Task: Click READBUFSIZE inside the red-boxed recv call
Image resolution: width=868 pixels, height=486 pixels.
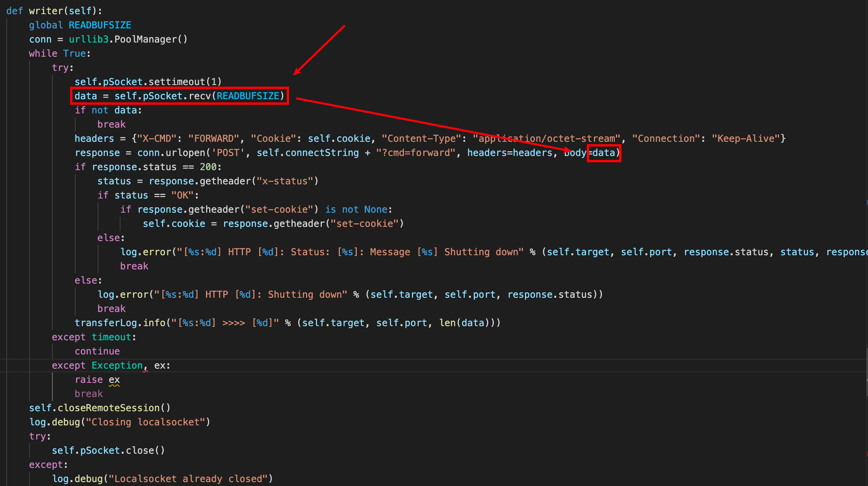Action: [x=248, y=96]
